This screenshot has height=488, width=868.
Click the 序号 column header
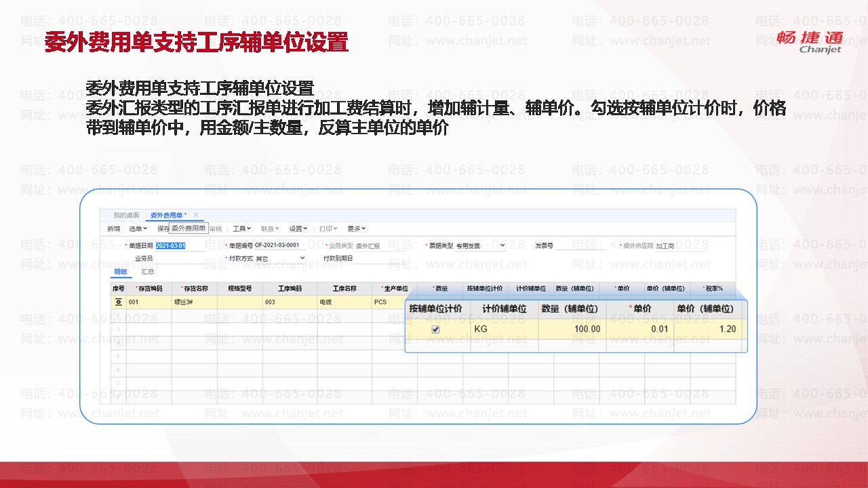pyautogui.click(x=119, y=289)
